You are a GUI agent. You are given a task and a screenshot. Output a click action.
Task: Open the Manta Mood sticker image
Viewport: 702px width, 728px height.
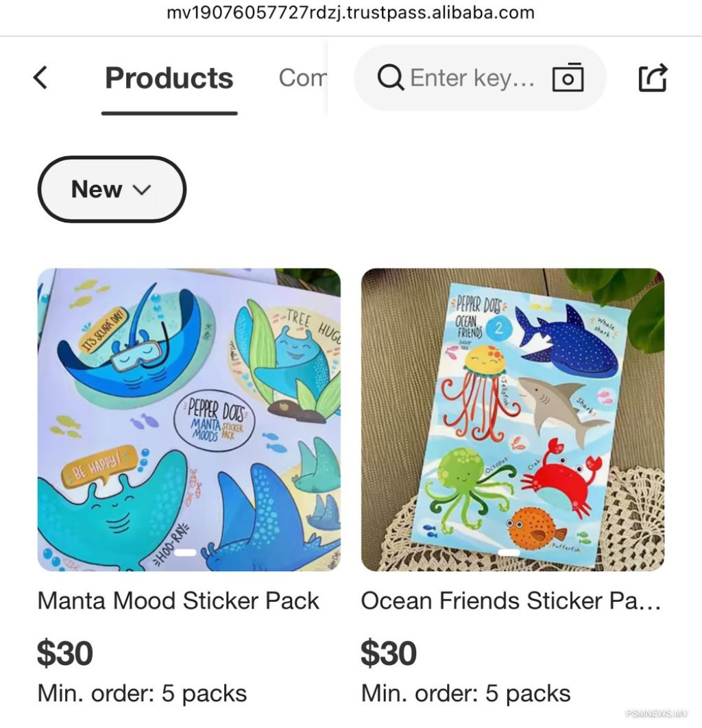[x=189, y=420]
